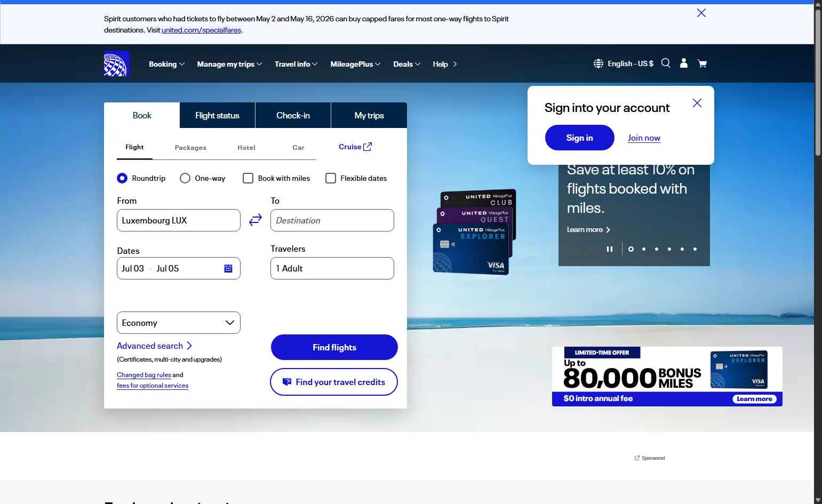The height and width of the screenshot is (504, 822).
Task: Click the United globe logo
Action: tap(116, 64)
